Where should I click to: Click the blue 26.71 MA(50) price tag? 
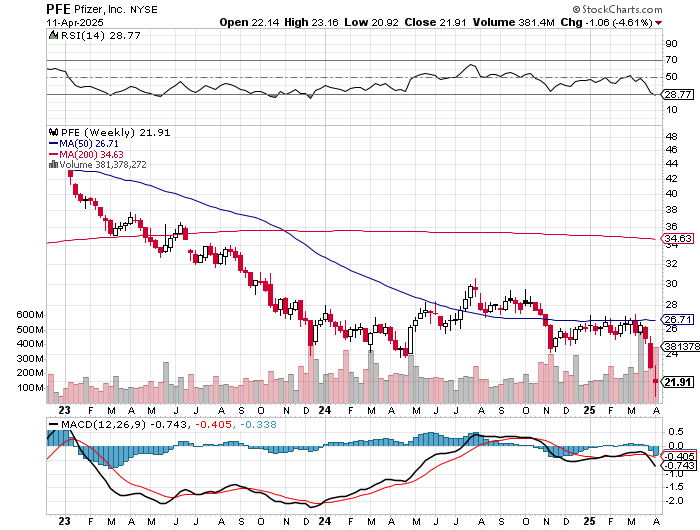(x=678, y=320)
